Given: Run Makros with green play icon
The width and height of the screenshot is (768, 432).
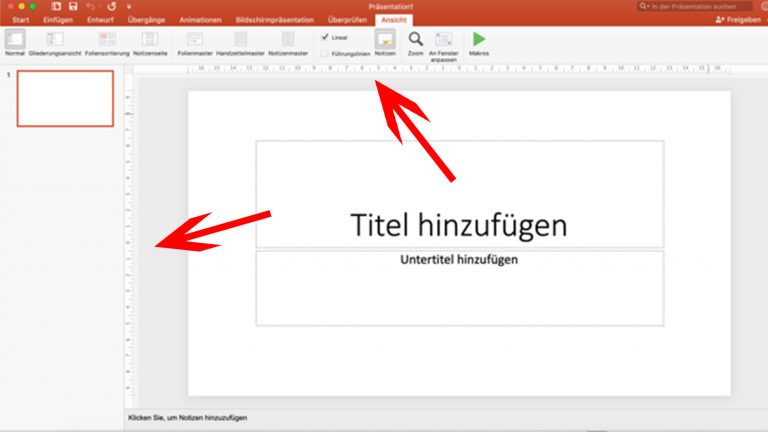Looking at the screenshot, I should pos(479,41).
